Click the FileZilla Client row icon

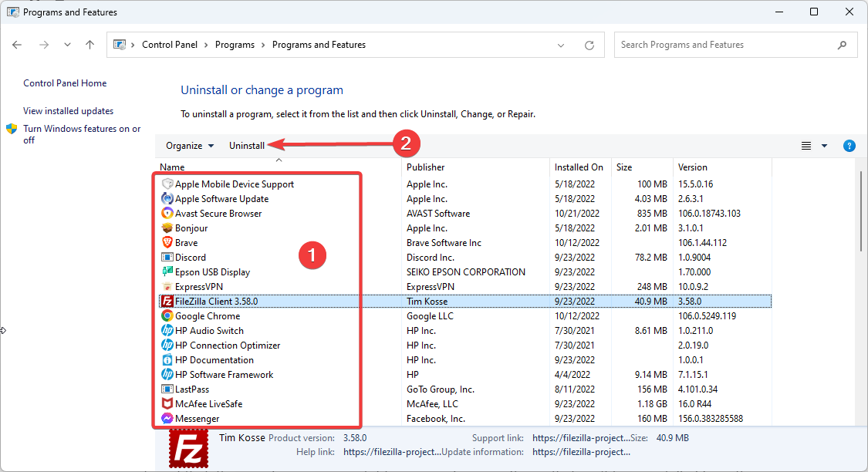coord(167,301)
